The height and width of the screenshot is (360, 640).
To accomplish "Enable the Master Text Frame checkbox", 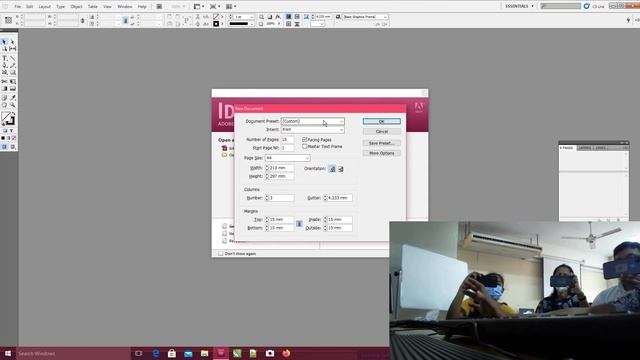I will click(x=304, y=146).
